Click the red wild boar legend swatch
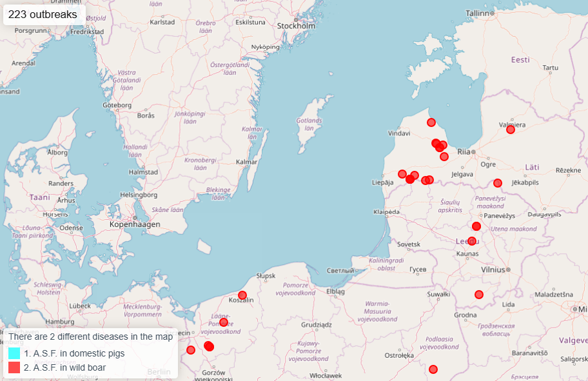 [14, 368]
